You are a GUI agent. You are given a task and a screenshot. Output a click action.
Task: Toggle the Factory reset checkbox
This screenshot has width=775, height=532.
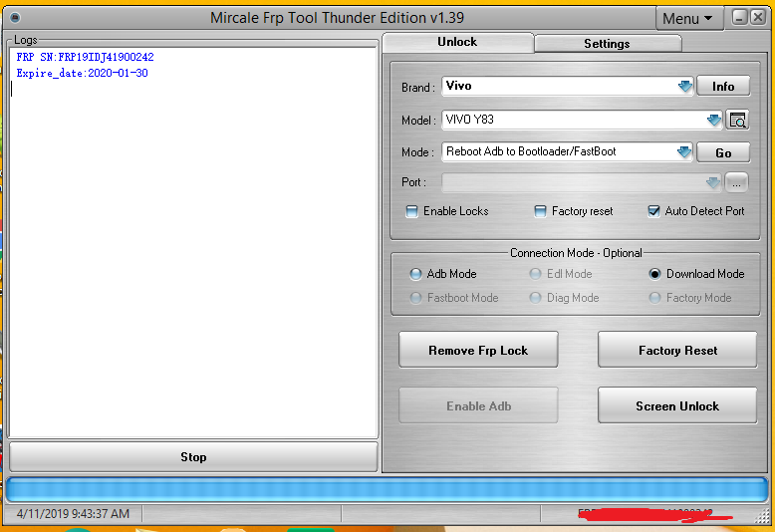coord(540,211)
